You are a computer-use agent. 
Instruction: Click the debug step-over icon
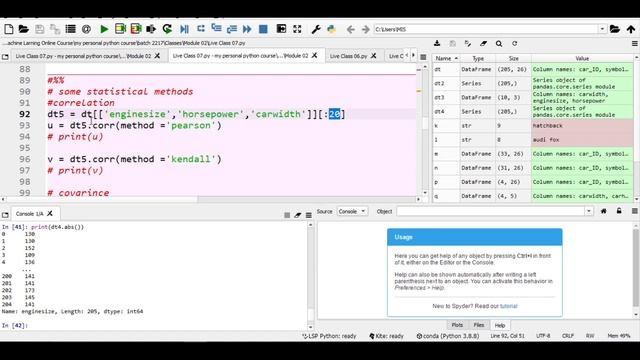click(x=200, y=29)
